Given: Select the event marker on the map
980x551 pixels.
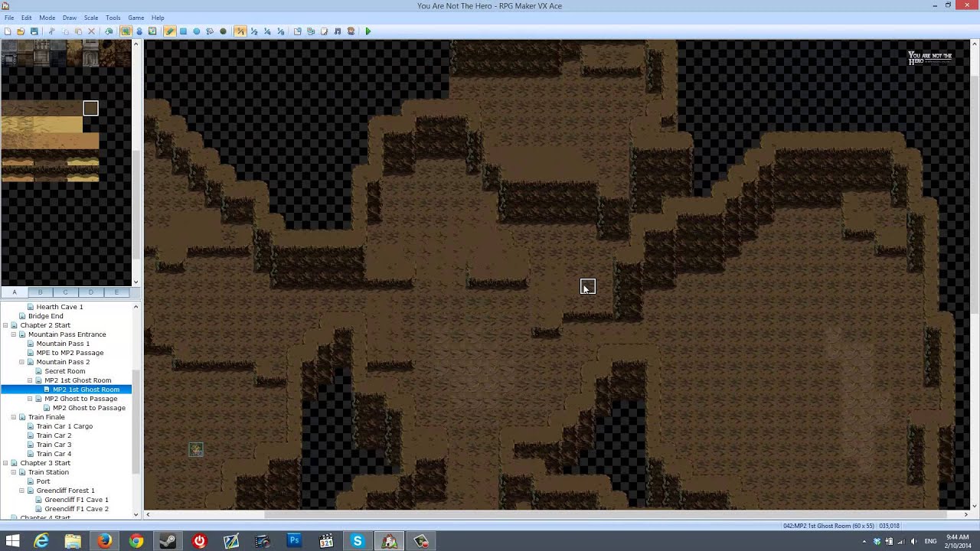Looking at the screenshot, I should pyautogui.click(x=196, y=450).
